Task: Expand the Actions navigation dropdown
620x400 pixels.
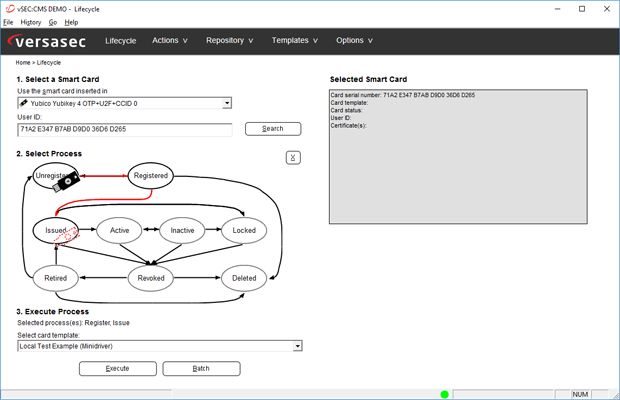Action: click(170, 40)
